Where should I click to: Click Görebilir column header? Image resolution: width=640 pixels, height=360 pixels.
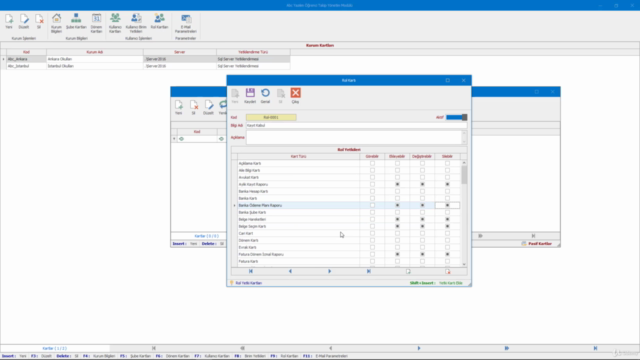(x=372, y=156)
